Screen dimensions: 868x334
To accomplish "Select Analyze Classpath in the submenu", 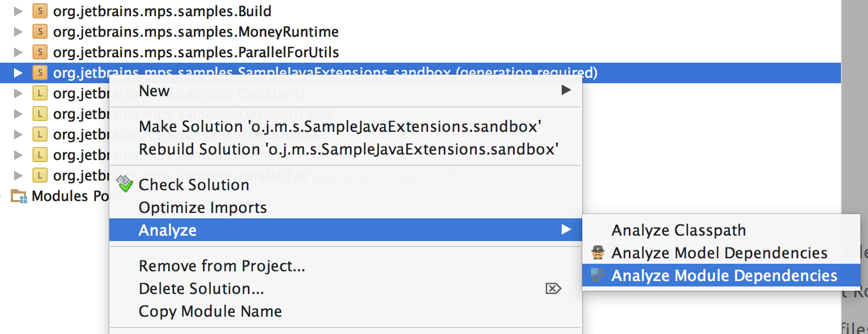I will [679, 230].
